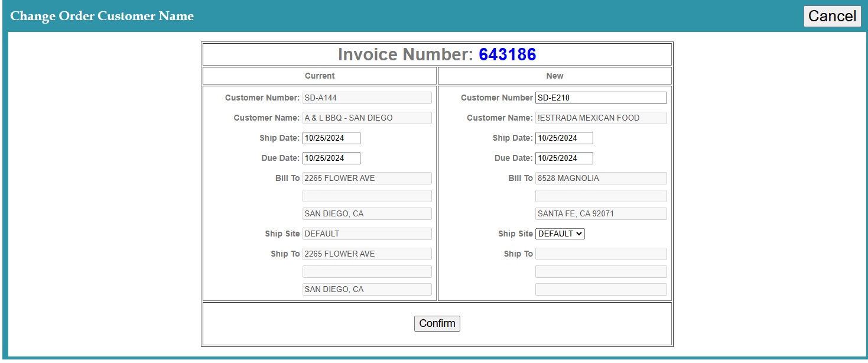Click the Cancel button
Image resolution: width=868 pixels, height=363 pixels.
[832, 16]
